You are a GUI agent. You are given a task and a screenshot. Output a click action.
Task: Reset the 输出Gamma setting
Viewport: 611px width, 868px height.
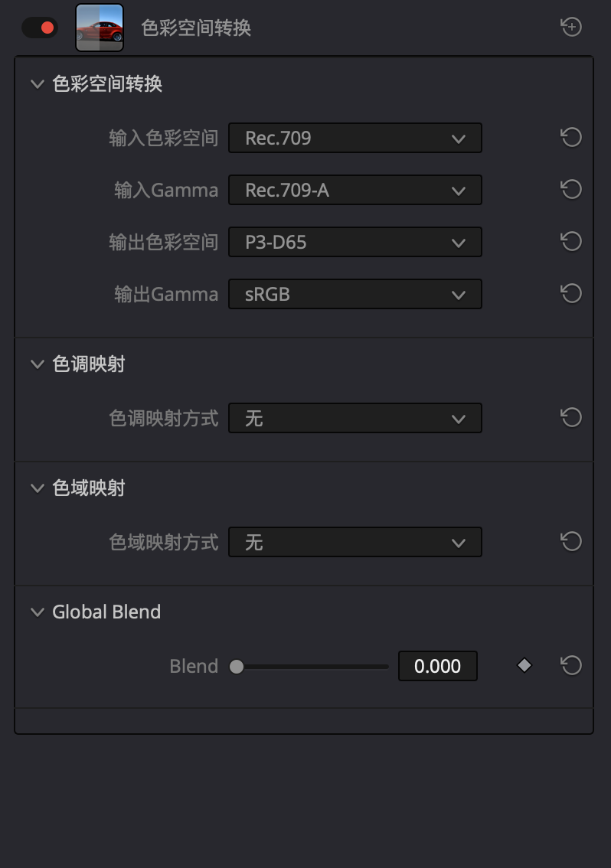[571, 294]
